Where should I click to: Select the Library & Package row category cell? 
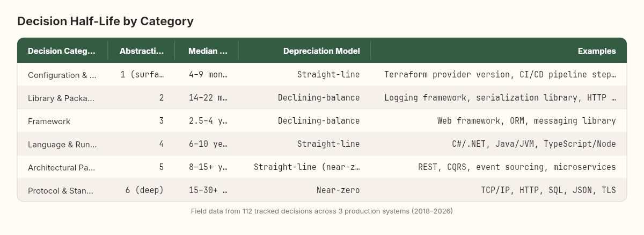tap(61, 98)
